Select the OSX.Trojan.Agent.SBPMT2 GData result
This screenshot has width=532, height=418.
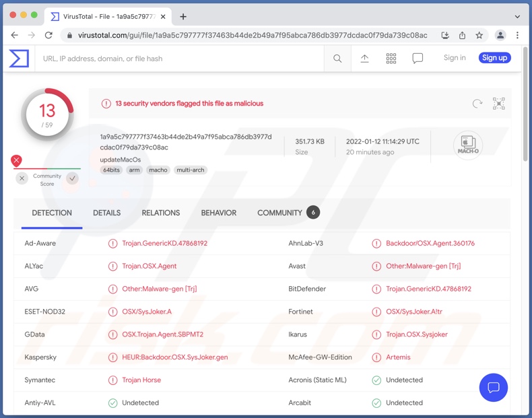pyautogui.click(x=162, y=335)
